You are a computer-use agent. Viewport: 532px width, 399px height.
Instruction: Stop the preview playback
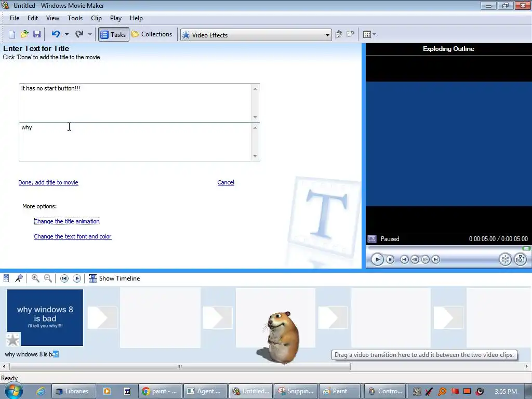(x=390, y=260)
